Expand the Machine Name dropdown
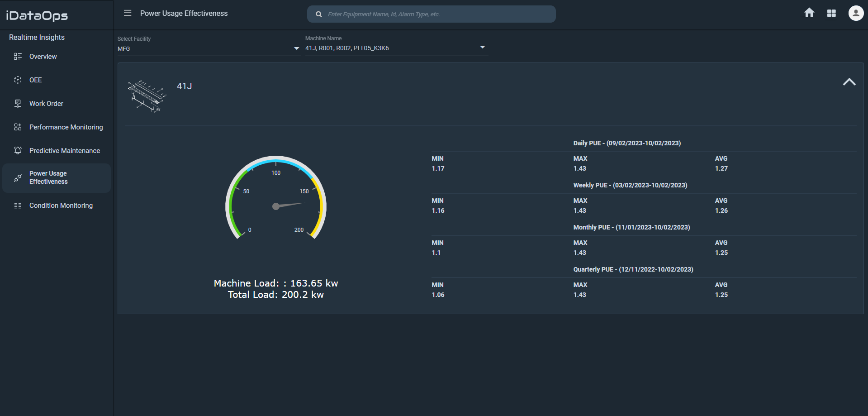The image size is (868, 416). [x=482, y=47]
